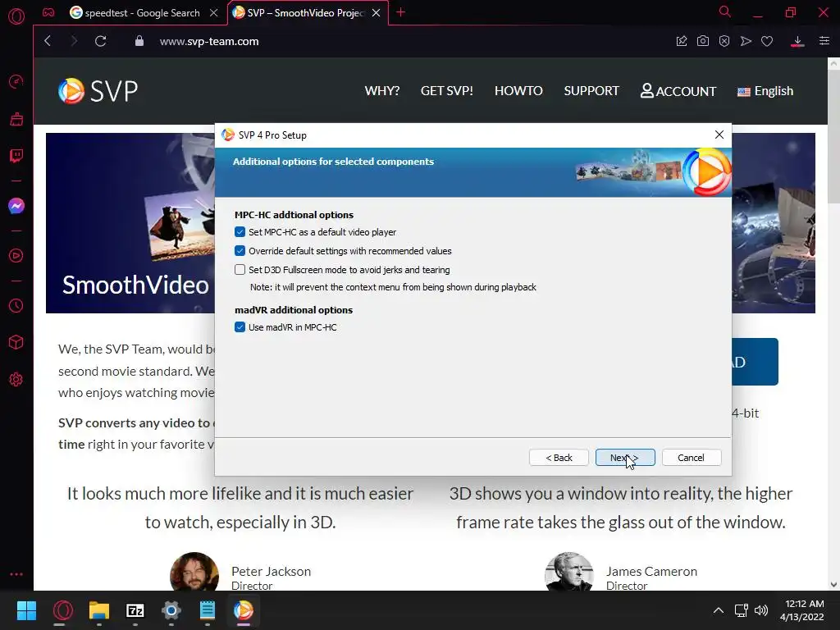
Task: Click Next button in setup dialog
Action: point(625,458)
